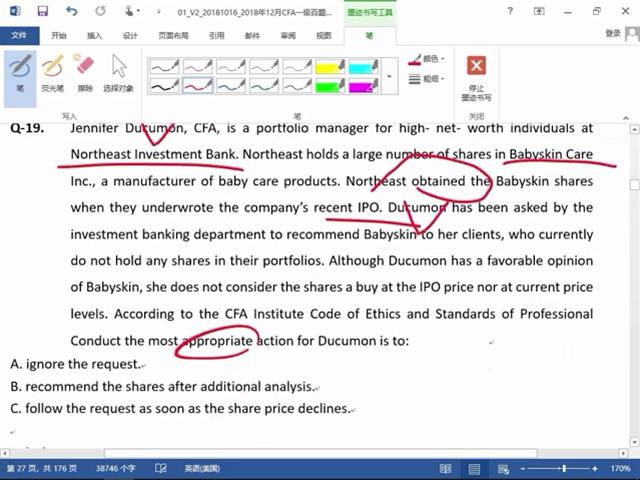640x480 pixels.
Task: Switch to the 审阅 Review tab
Action: click(x=287, y=34)
